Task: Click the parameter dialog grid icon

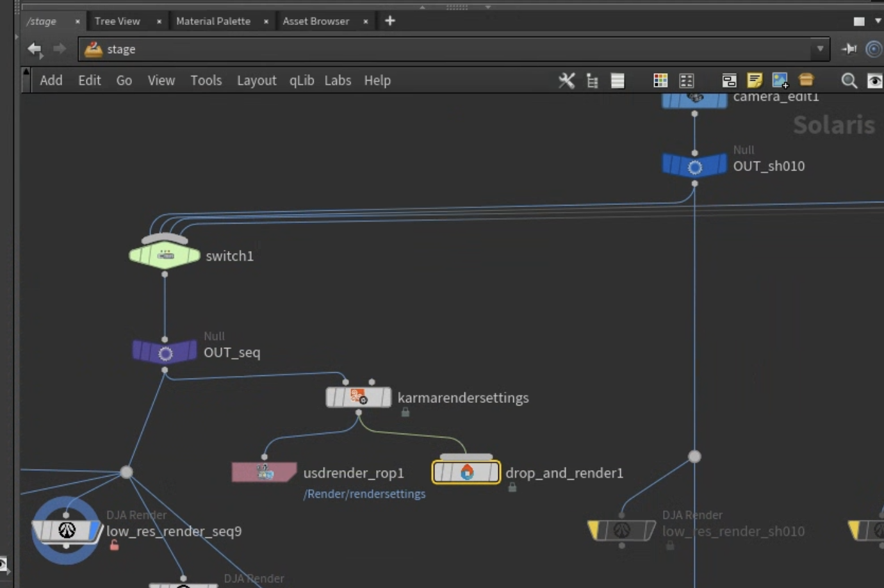Action: pyautogui.click(x=686, y=80)
